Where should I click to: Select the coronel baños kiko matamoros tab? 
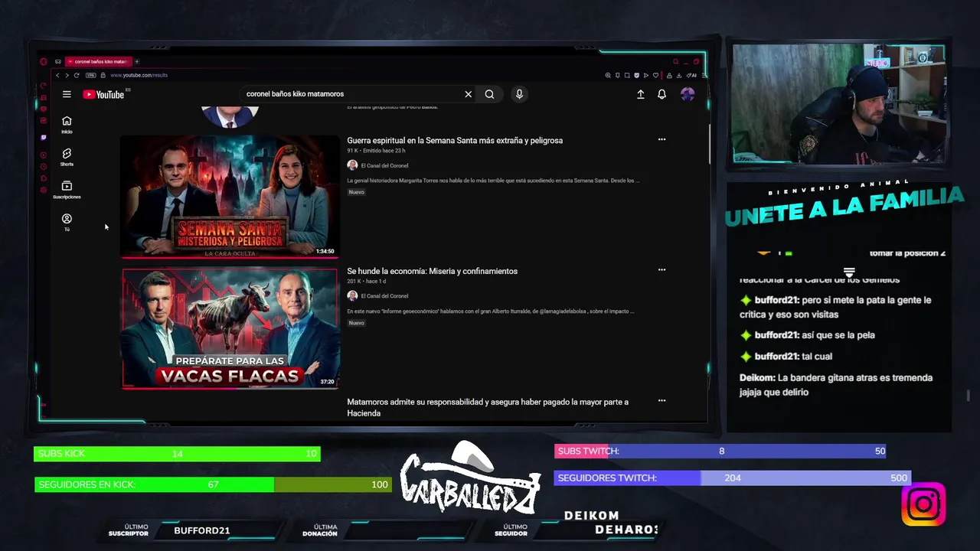(99, 61)
